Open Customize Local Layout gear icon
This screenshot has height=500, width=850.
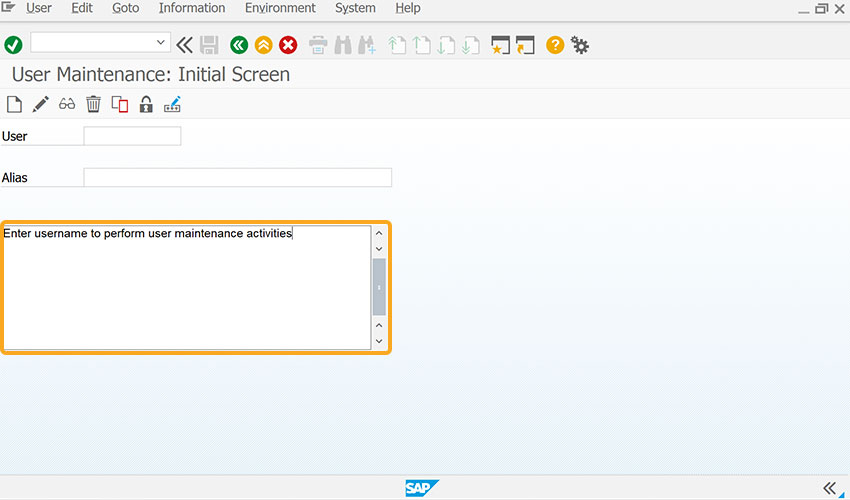579,45
